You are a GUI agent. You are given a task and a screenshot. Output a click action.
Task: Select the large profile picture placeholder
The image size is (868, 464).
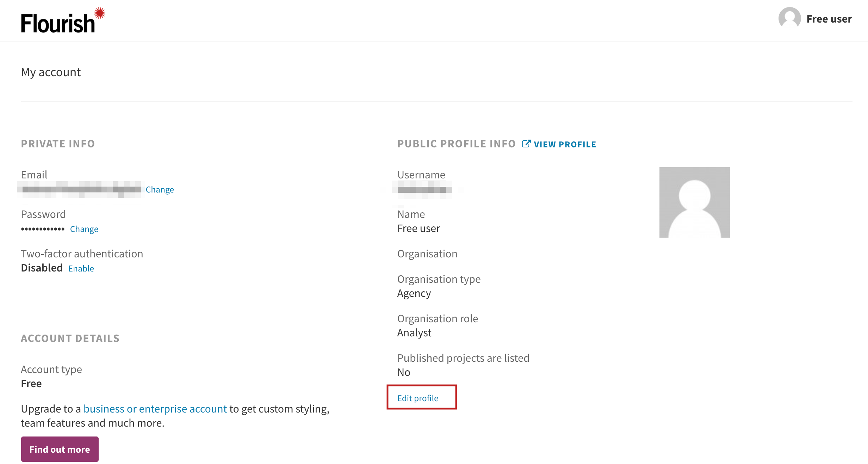pos(694,202)
